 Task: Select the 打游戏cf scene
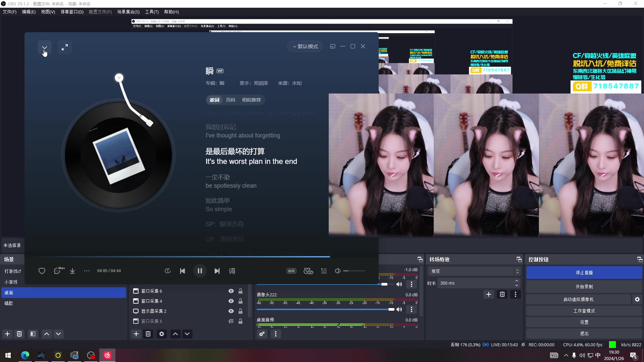pos(64,271)
